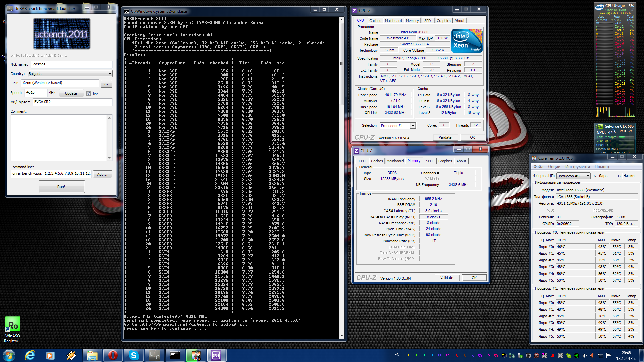Click the MB/Chipset field showing EVGA SR2
Viewport: 644px width, 362px height.
tap(72, 102)
